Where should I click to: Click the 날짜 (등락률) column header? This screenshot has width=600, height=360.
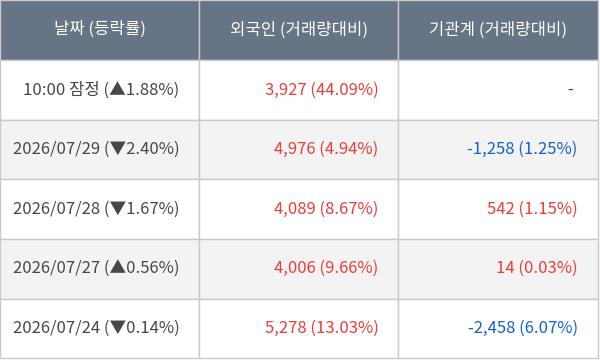click(x=100, y=29)
